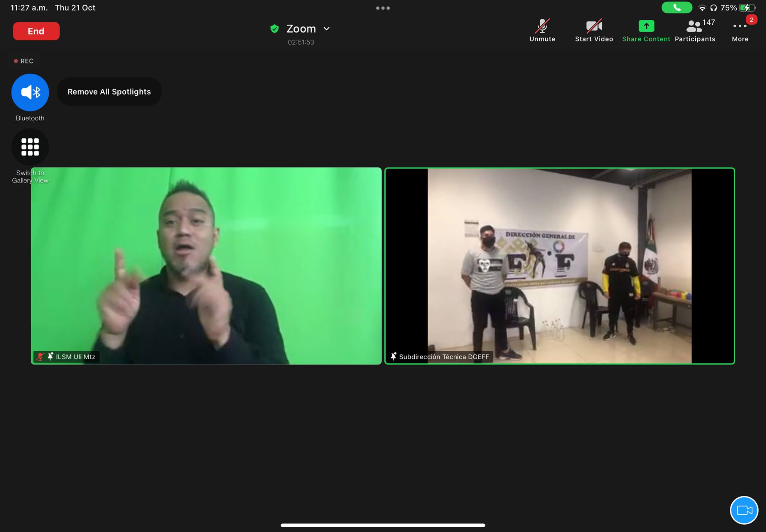The width and height of the screenshot is (766, 532).
Task: Tap the Wi-Fi status icon
Action: (x=702, y=8)
